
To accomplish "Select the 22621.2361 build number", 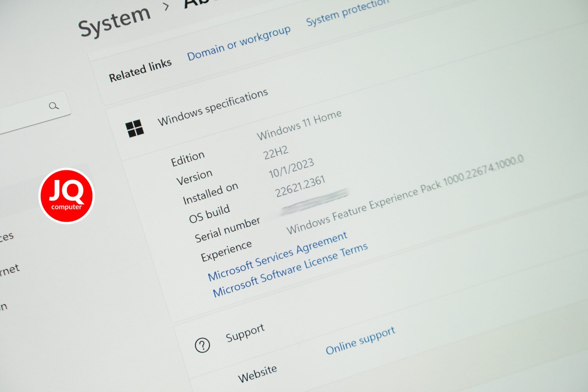I will click(x=300, y=186).
